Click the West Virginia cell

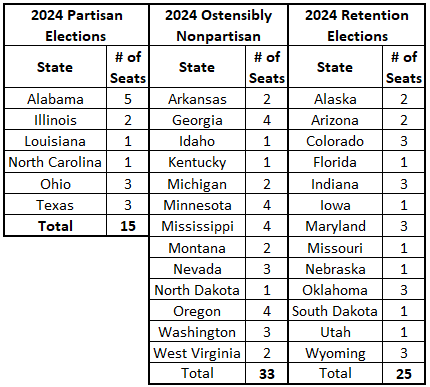[197, 353]
